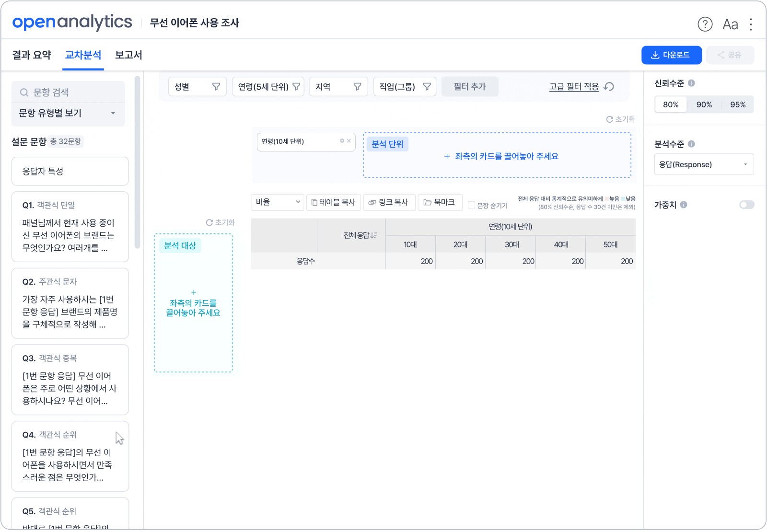Select the Q4. 객관식 순위 question card
The height and width of the screenshot is (532, 767).
[x=70, y=456]
